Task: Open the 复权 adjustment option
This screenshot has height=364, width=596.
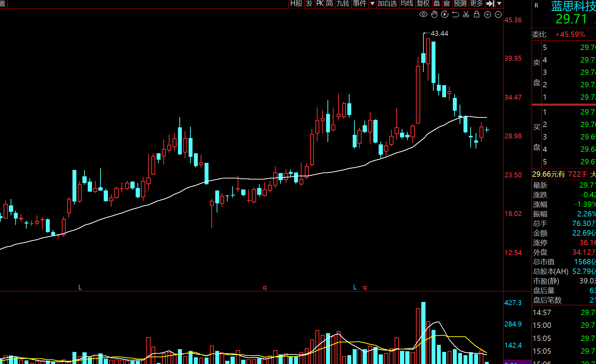Action: (x=423, y=4)
